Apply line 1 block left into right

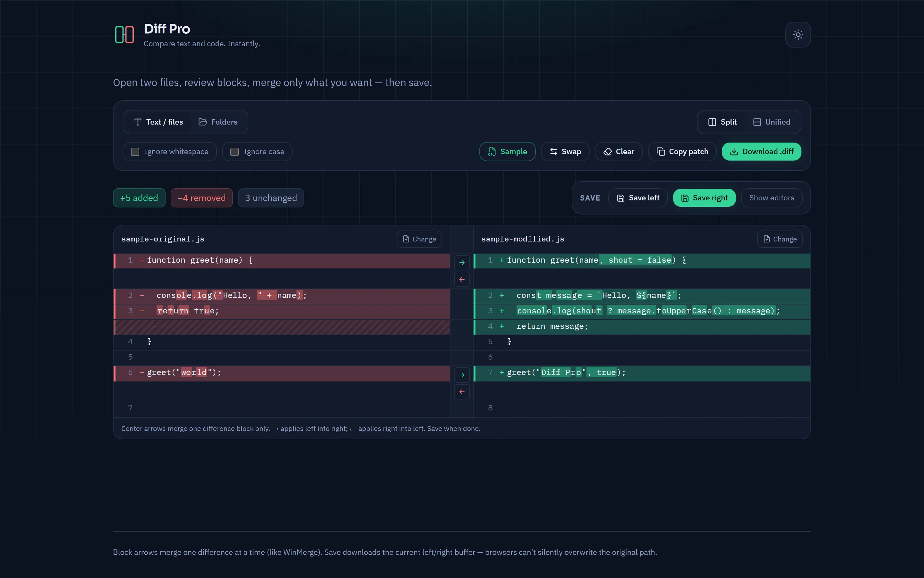[462, 263]
